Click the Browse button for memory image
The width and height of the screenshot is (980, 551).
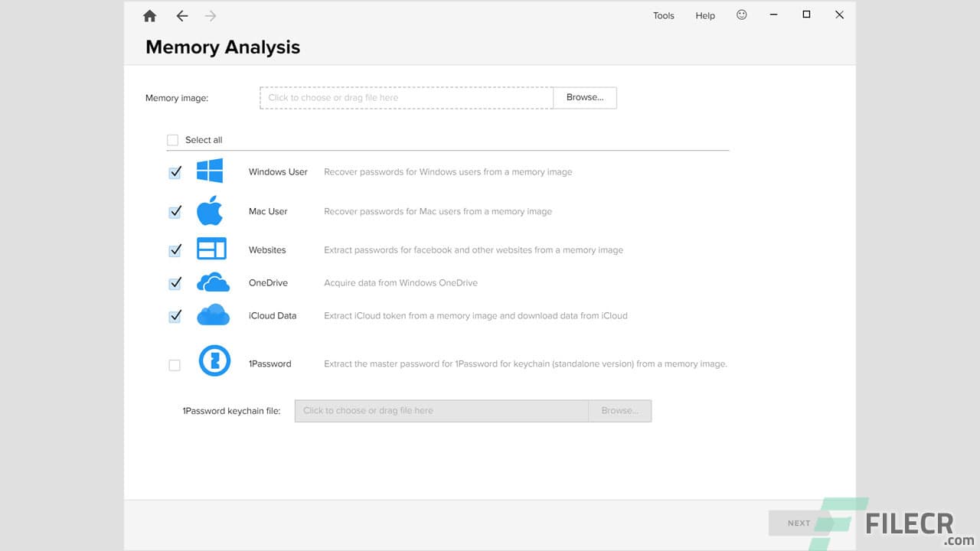pyautogui.click(x=584, y=97)
